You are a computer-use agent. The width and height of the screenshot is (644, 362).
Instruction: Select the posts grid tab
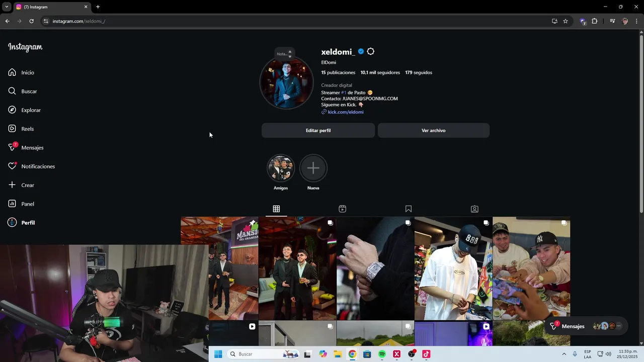(x=276, y=209)
